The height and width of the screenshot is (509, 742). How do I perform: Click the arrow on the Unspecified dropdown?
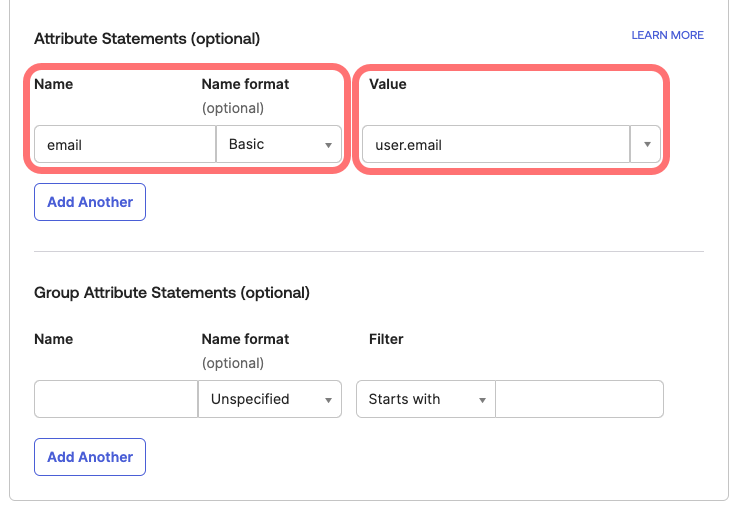tap(328, 400)
